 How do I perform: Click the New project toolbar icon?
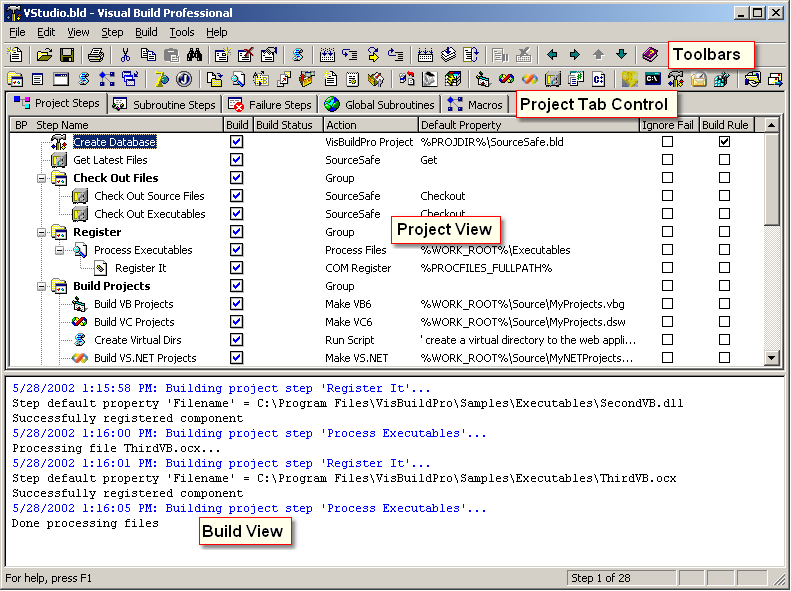(15, 54)
